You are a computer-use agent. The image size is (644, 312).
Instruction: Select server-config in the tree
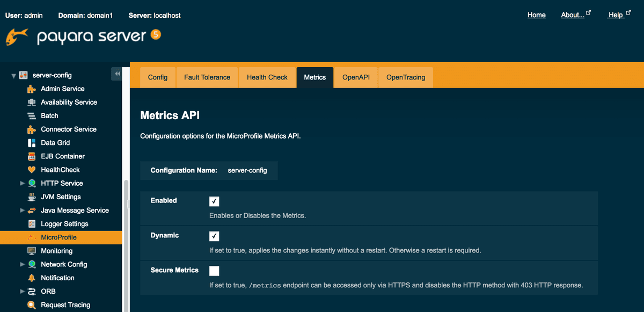click(52, 75)
